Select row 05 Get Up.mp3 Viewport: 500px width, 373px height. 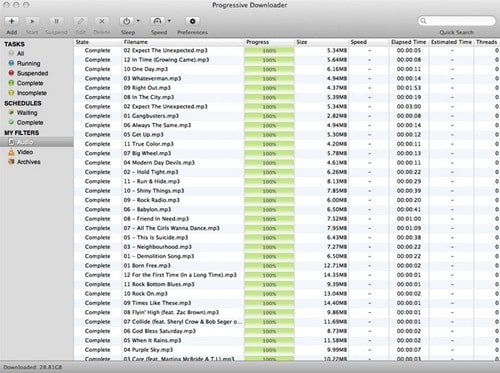pyautogui.click(x=287, y=134)
